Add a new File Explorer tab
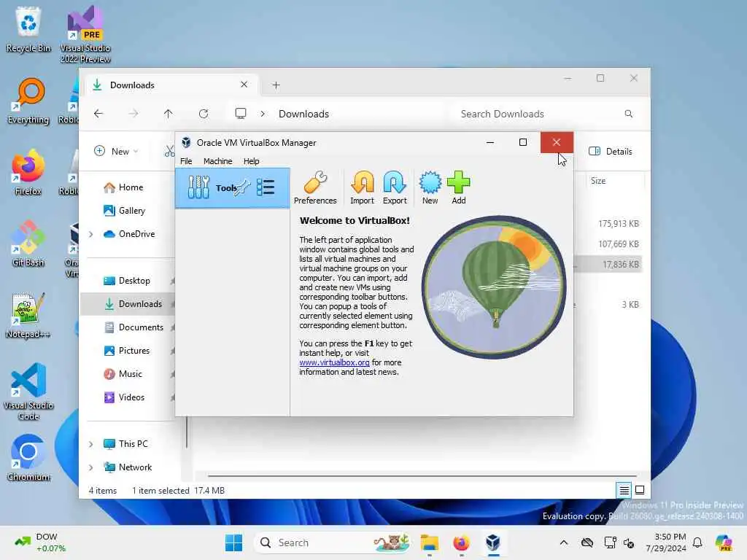Viewport: 747px width, 560px height. point(276,85)
